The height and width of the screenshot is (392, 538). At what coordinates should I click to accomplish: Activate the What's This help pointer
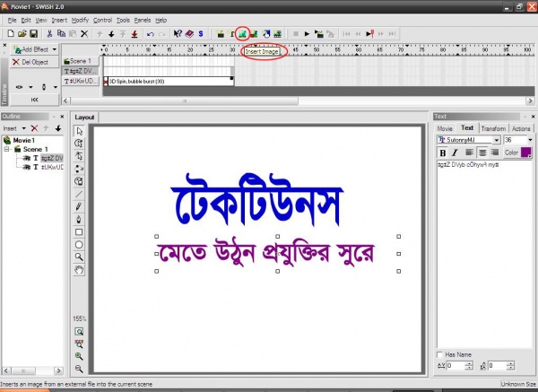(x=178, y=34)
